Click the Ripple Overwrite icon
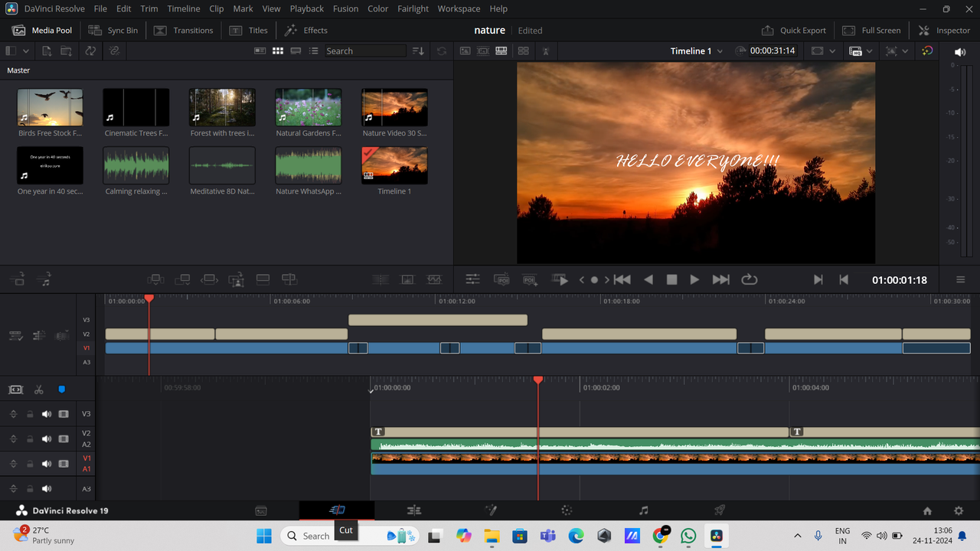 coord(209,279)
